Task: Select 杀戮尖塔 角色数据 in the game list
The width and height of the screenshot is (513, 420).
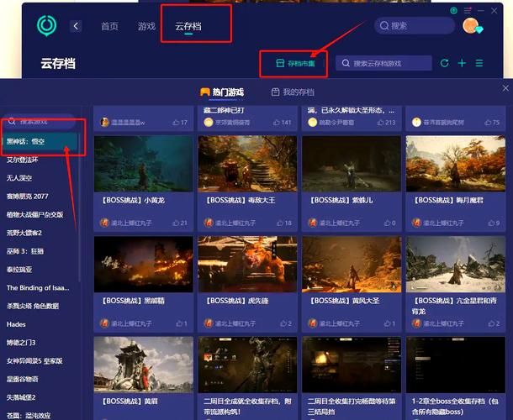Action: (x=33, y=307)
